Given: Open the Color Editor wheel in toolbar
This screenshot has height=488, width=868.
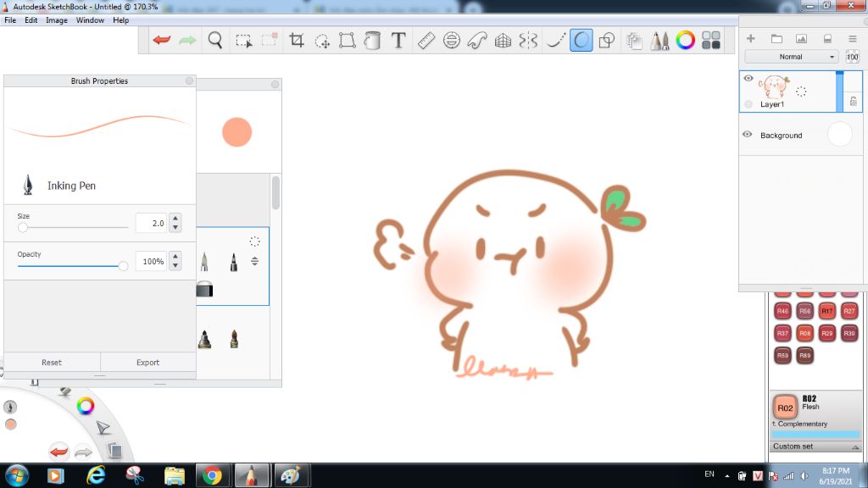Looking at the screenshot, I should click(685, 41).
